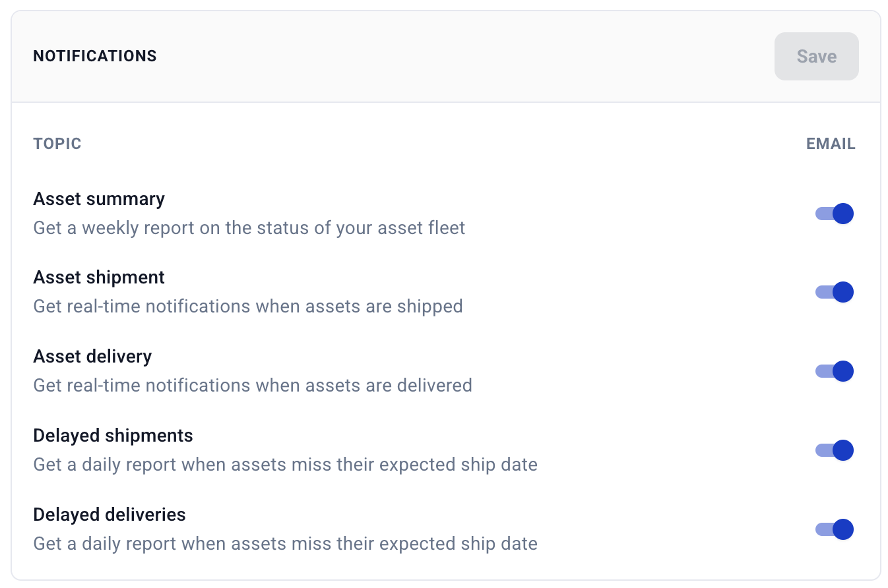Click the description mentioning assets are shipped
888x588 pixels.
click(248, 307)
